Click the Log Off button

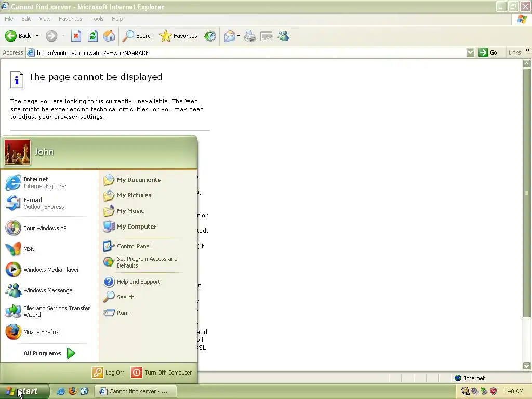108,373
